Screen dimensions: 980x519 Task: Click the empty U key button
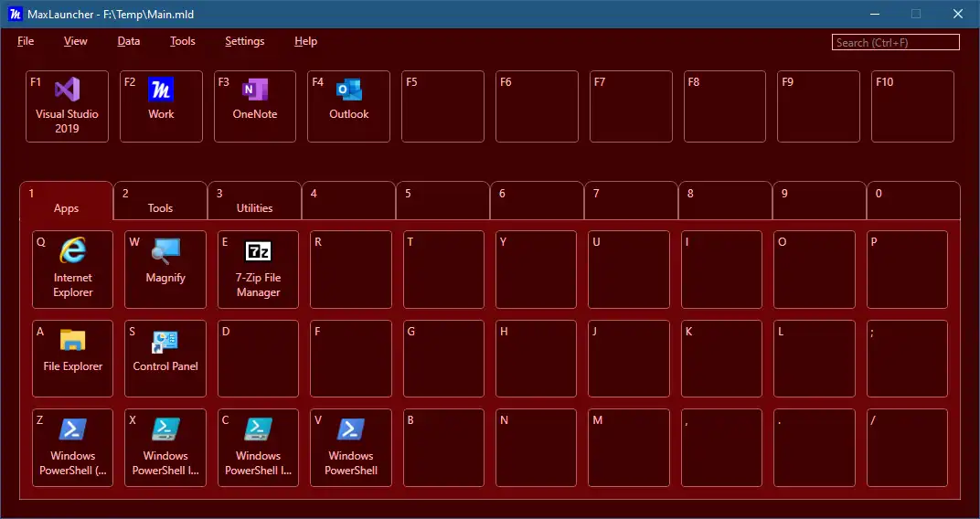[629, 270]
